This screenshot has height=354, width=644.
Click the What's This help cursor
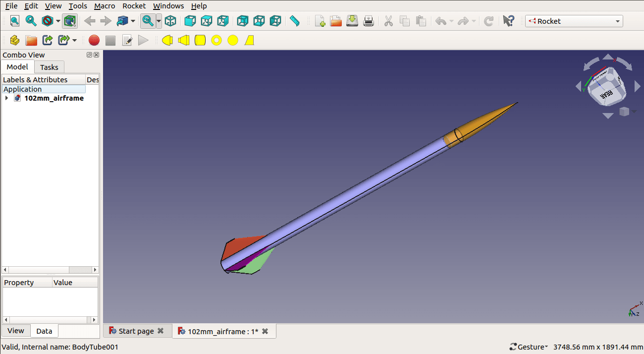coord(508,21)
